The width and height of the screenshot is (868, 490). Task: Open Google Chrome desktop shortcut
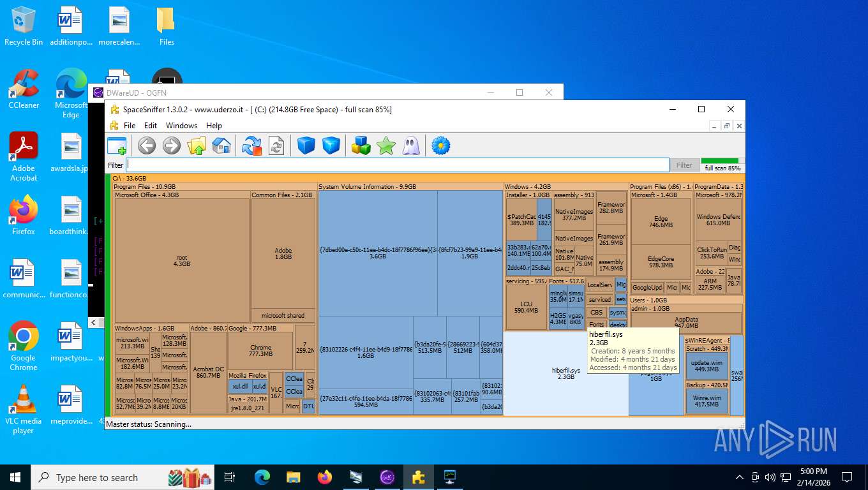(x=24, y=346)
